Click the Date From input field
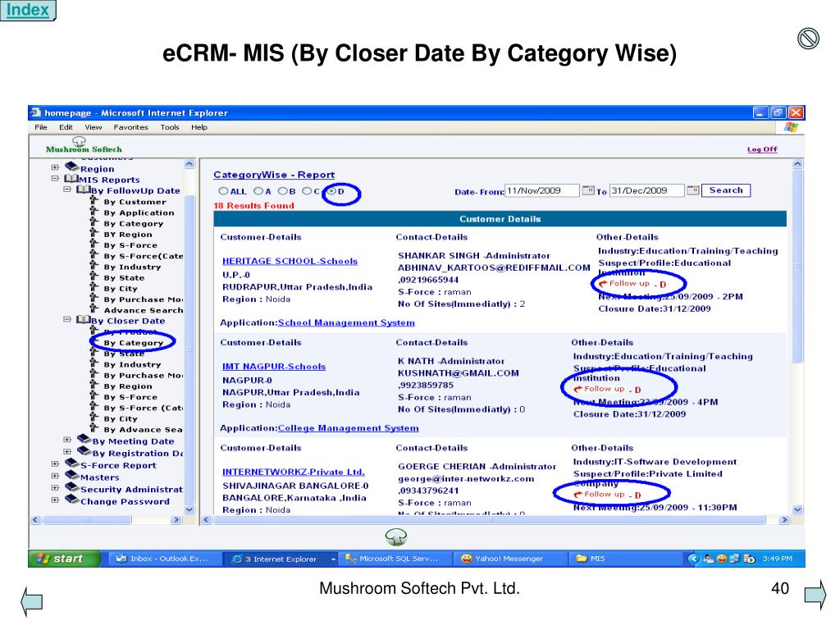 (542, 190)
